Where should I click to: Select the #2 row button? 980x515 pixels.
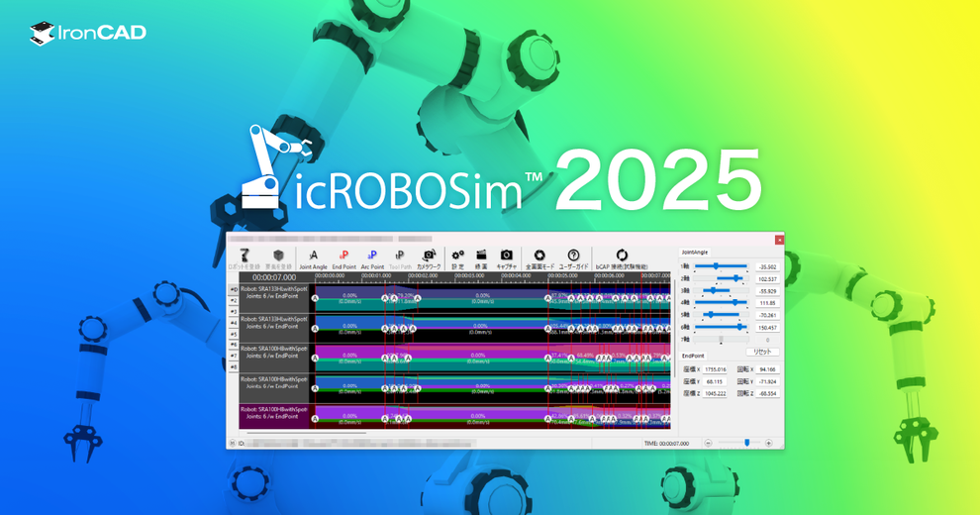tap(234, 301)
